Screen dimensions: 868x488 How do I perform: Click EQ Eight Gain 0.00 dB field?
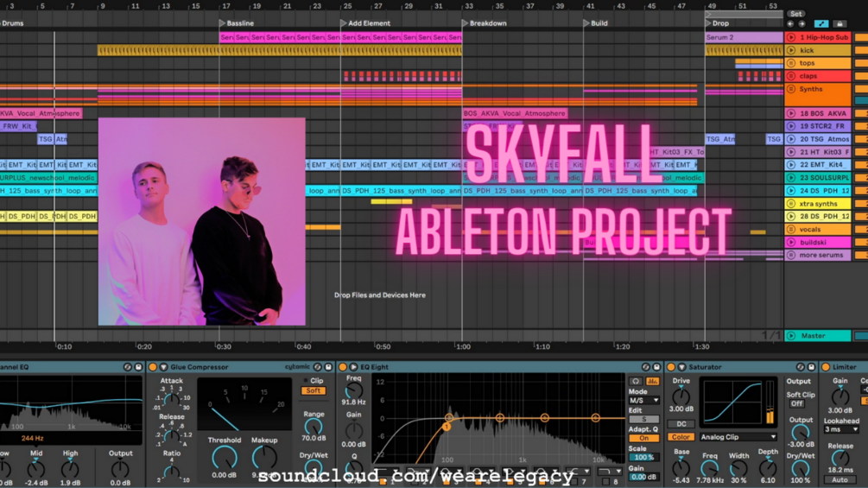click(x=643, y=477)
